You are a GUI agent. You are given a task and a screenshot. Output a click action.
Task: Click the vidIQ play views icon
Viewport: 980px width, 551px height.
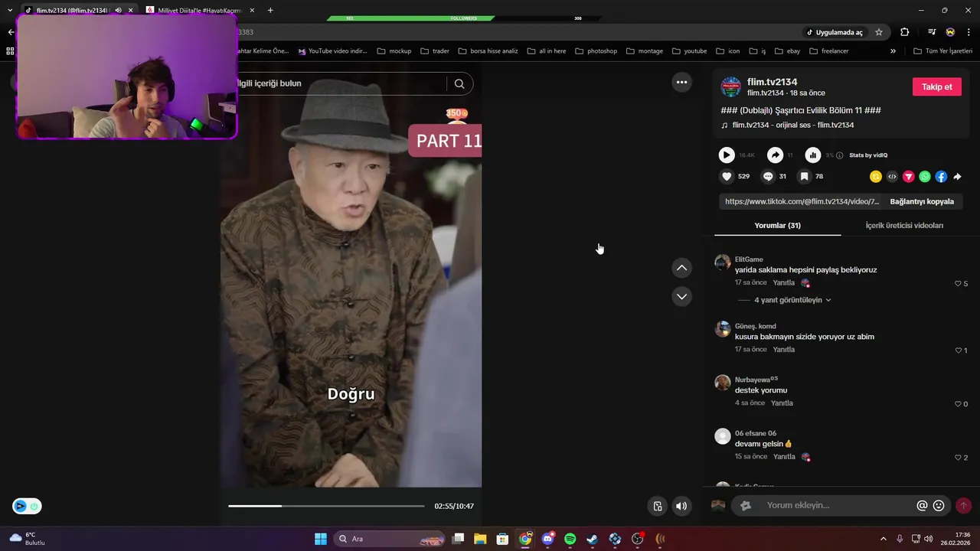(727, 155)
